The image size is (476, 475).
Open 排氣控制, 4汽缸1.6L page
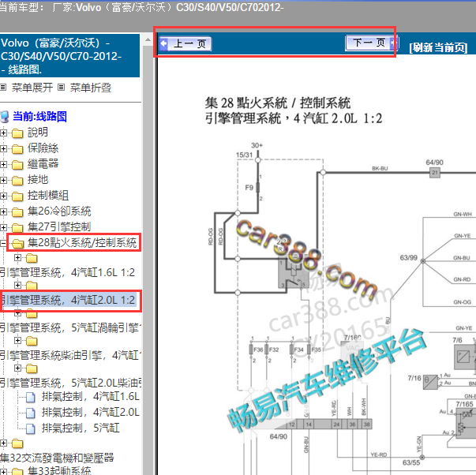point(91,397)
